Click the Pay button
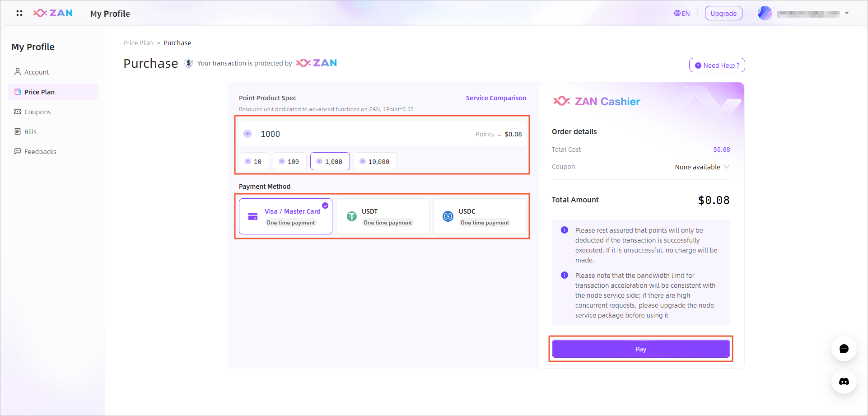Image resolution: width=868 pixels, height=416 pixels. click(641, 349)
